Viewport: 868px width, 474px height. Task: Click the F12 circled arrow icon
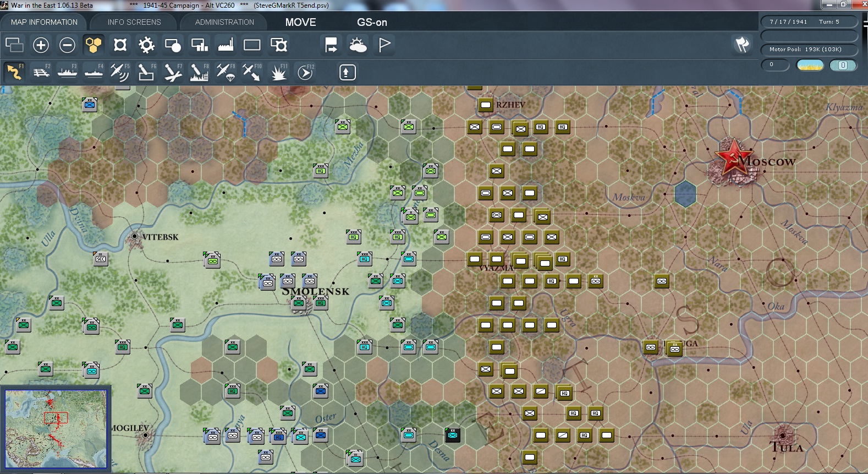pyautogui.click(x=305, y=72)
